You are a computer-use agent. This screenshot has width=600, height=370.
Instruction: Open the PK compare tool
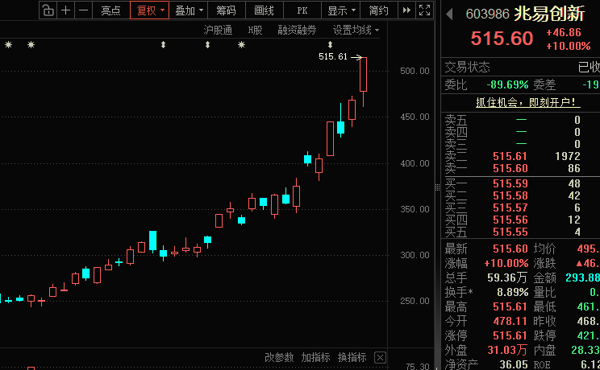coord(302,10)
